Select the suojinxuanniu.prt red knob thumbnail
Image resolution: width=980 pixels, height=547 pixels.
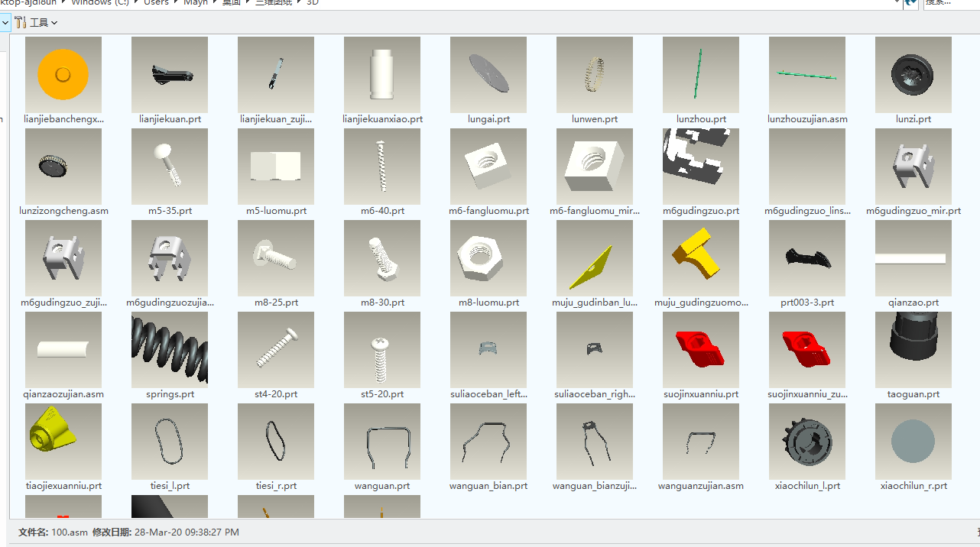[x=701, y=350]
